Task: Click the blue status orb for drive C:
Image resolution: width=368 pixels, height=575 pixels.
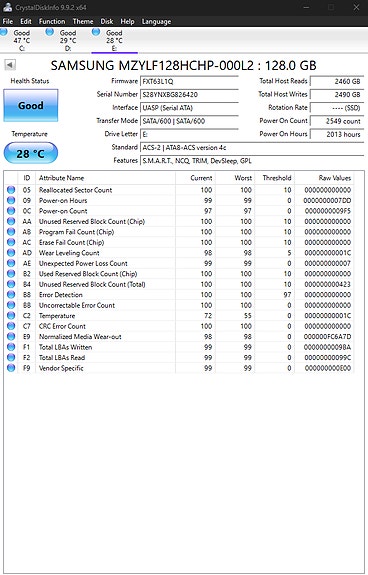Action: pyautogui.click(x=4, y=32)
